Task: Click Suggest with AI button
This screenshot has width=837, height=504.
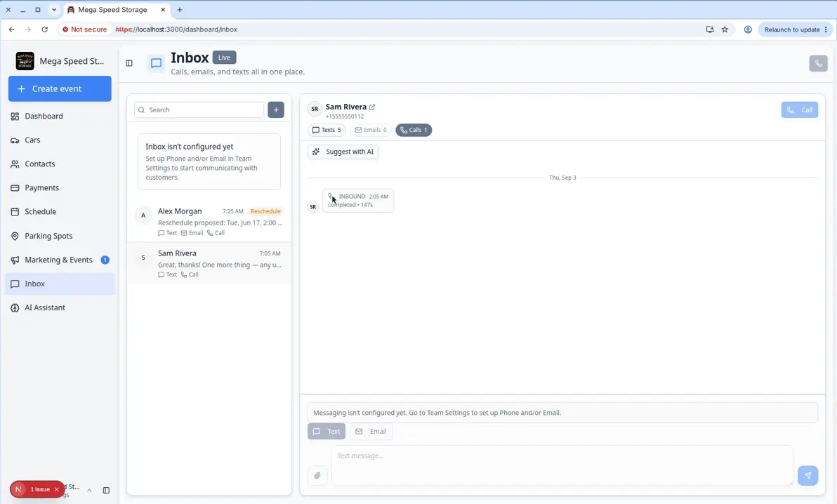Action: click(x=343, y=152)
